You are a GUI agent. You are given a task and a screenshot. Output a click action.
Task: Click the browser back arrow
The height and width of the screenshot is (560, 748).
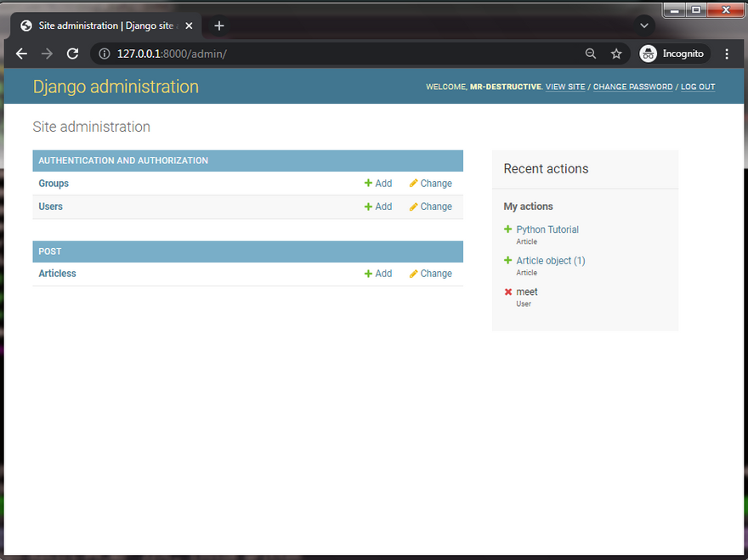click(22, 54)
